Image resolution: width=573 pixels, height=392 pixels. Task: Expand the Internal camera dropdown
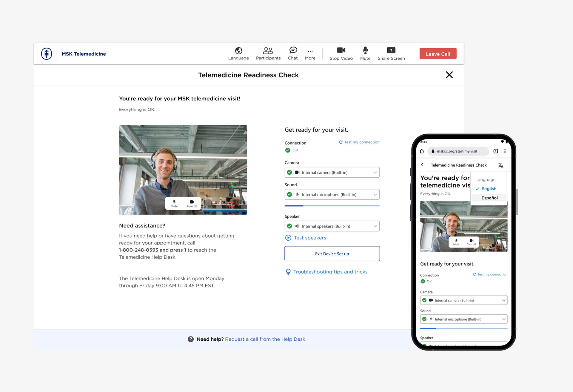click(x=332, y=172)
